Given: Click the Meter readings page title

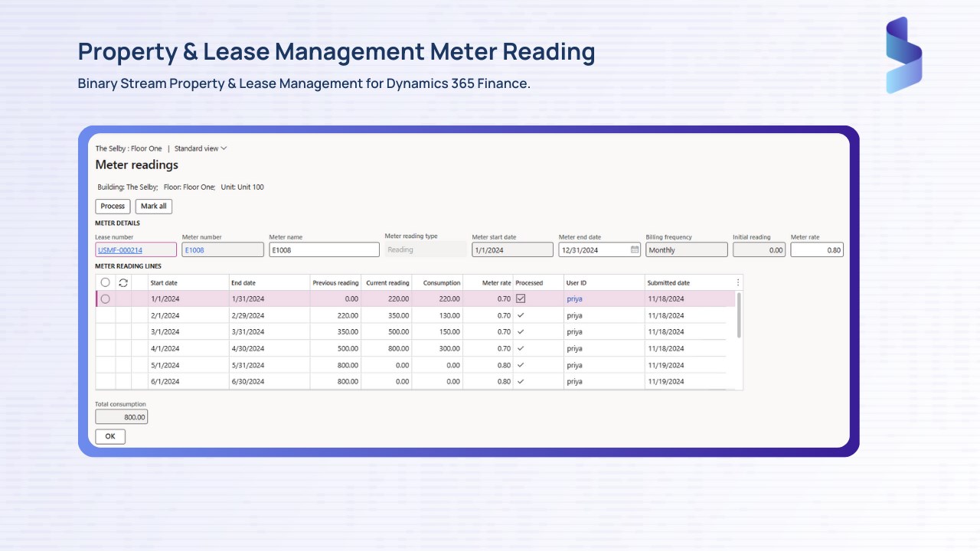Looking at the screenshot, I should click(x=137, y=165).
